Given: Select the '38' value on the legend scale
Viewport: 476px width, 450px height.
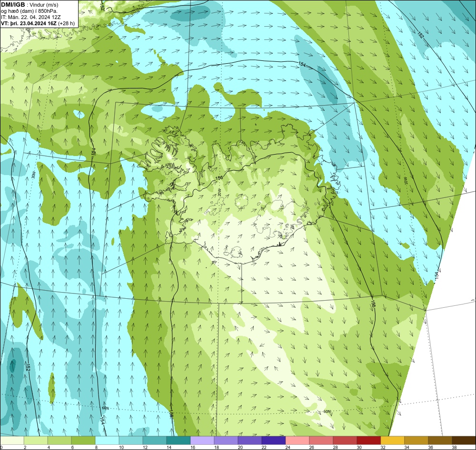Looking at the screenshot, I should click(454, 447).
